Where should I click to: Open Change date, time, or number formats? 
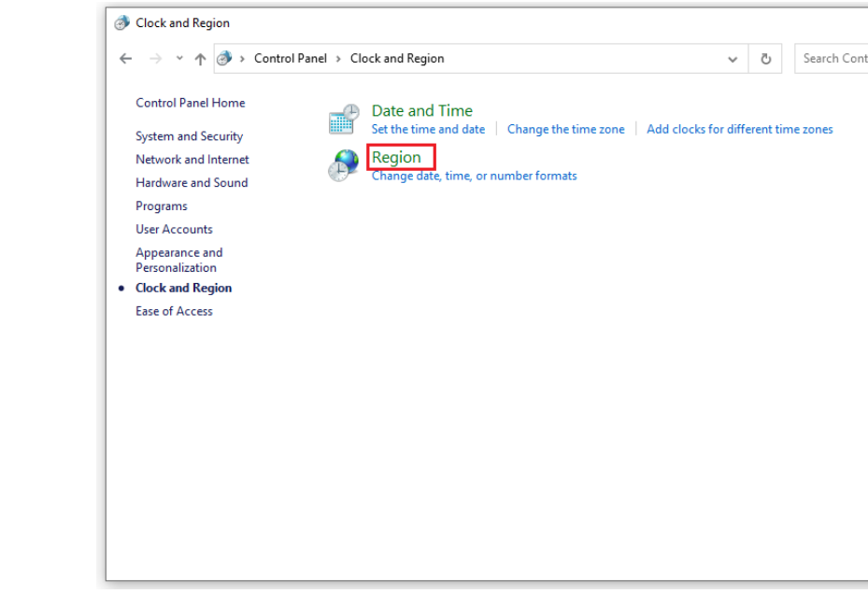[474, 177]
